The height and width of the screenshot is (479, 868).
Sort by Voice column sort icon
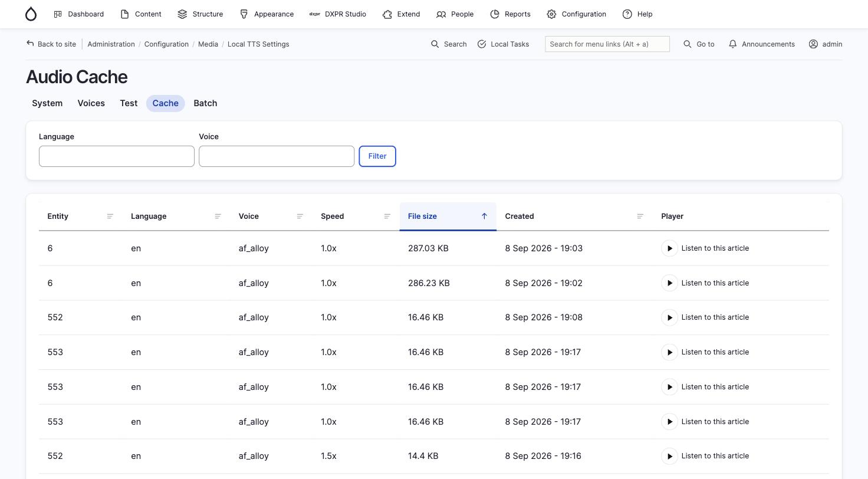coord(300,216)
